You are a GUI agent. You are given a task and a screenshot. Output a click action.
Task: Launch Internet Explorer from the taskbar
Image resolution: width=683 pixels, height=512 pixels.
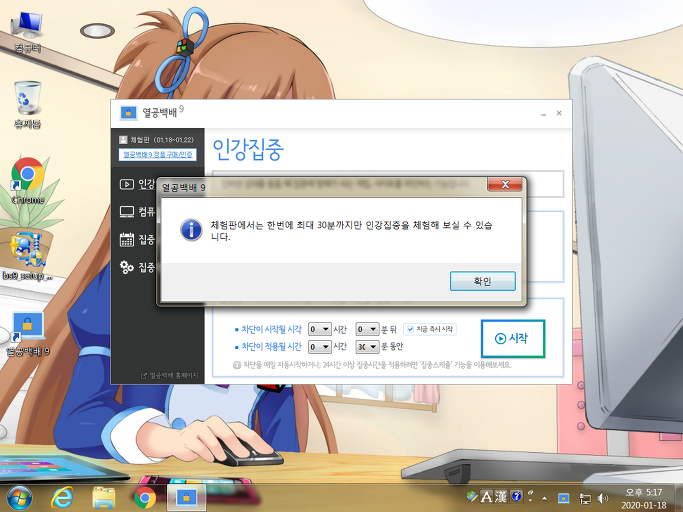point(62,498)
